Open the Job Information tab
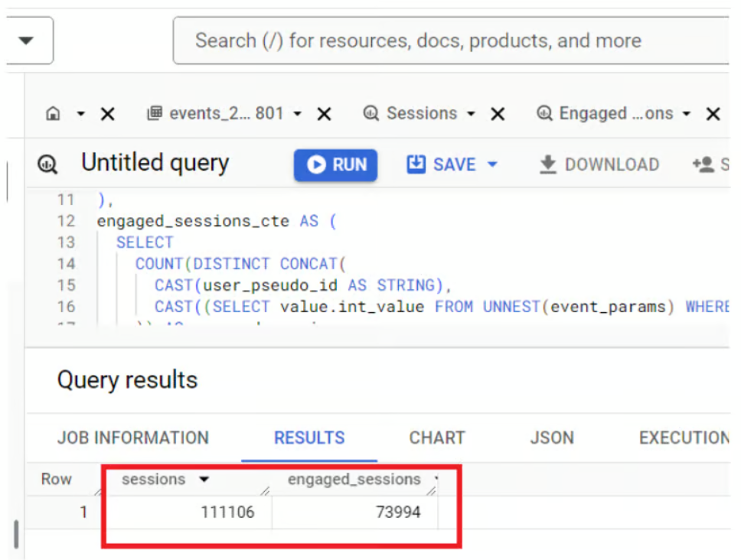This screenshot has width=741, height=560. (x=132, y=438)
